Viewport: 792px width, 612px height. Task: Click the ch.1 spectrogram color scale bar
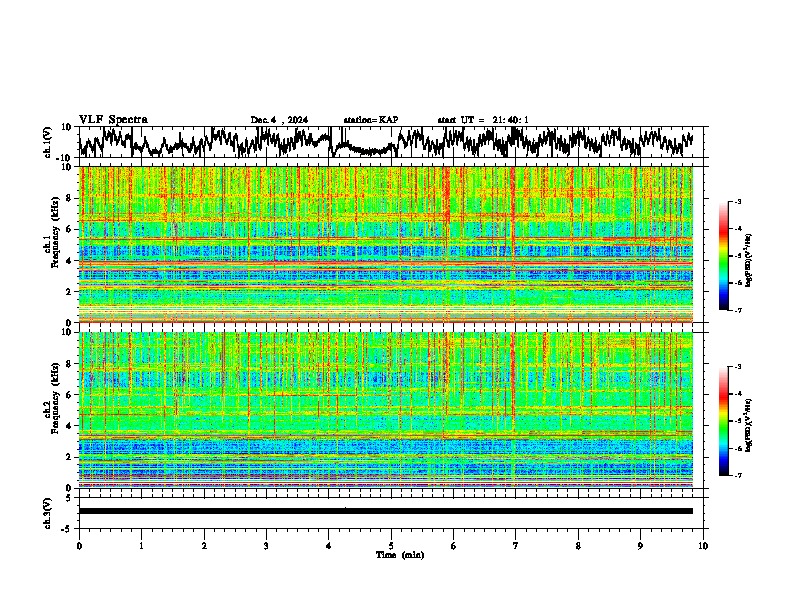pos(724,256)
